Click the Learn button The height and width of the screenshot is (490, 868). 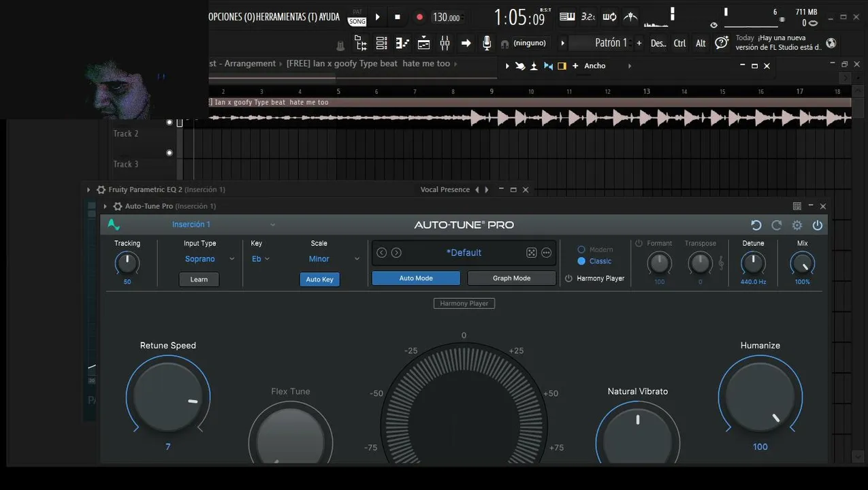[199, 280]
